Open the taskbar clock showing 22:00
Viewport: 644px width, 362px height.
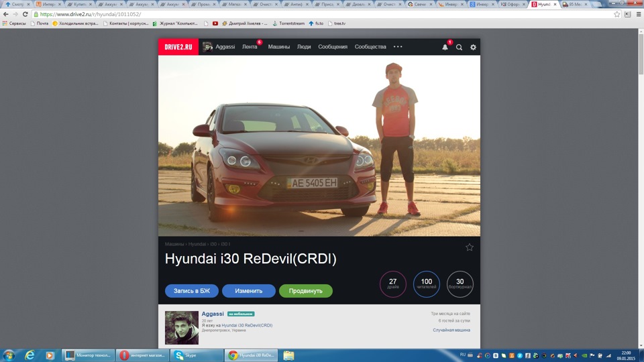(x=626, y=355)
